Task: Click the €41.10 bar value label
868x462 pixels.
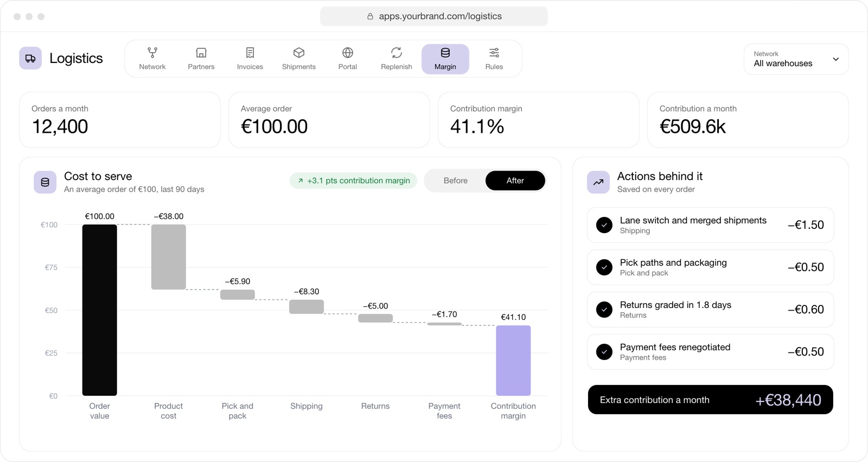Action: point(513,317)
